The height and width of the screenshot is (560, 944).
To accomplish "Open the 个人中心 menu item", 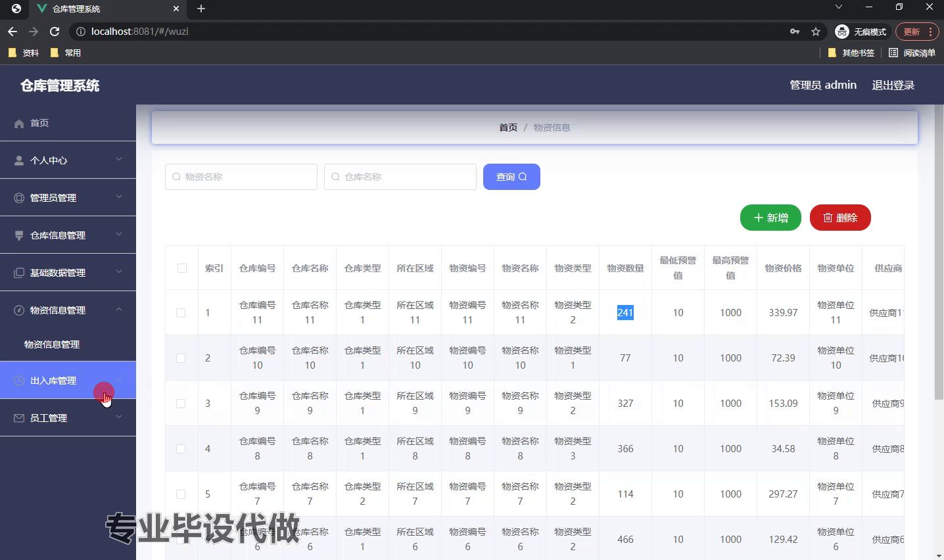I will (x=68, y=160).
